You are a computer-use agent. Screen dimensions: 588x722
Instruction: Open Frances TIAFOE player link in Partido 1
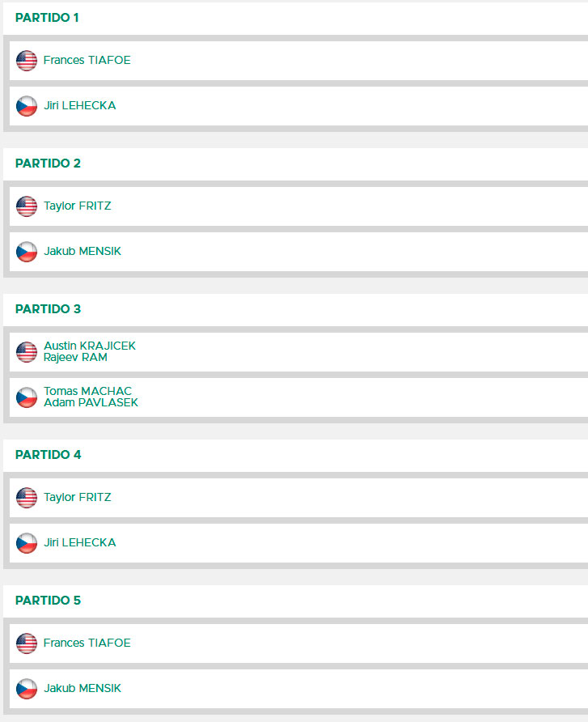pos(87,61)
